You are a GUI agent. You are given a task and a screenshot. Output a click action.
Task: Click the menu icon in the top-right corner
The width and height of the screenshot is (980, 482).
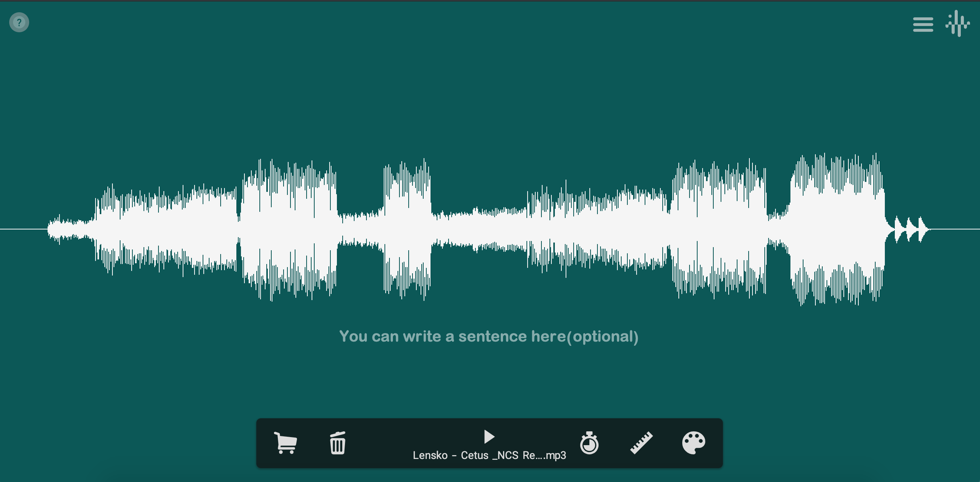pos(922,24)
